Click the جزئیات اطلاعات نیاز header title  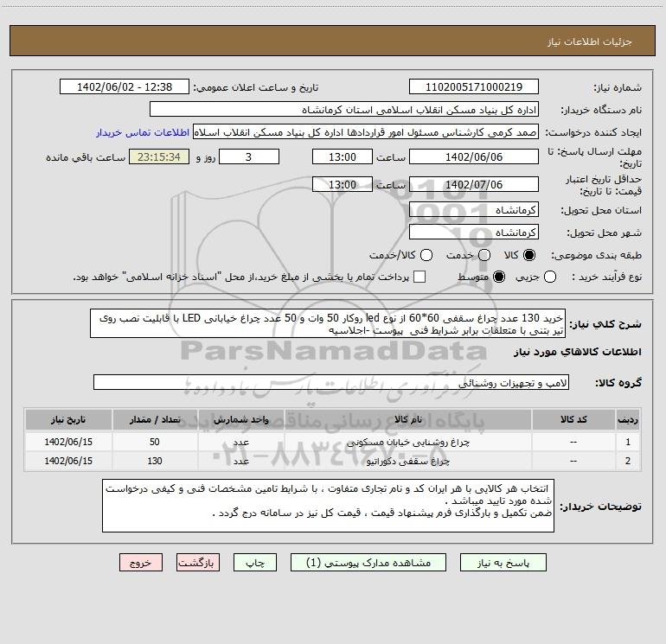click(x=589, y=41)
